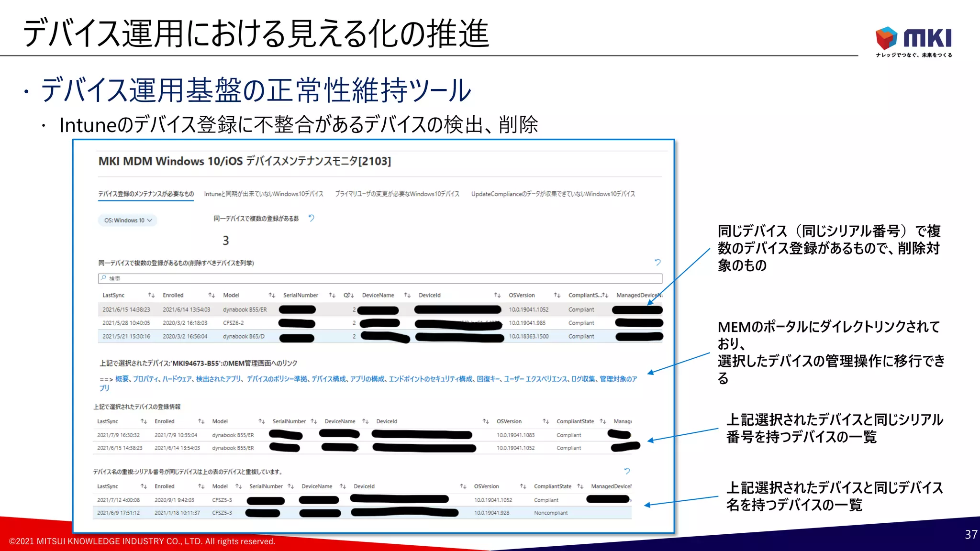Sort 登録情報 table by DeviceName arrows
Image resolution: width=980 pixels, height=551 pixels.
coord(366,421)
